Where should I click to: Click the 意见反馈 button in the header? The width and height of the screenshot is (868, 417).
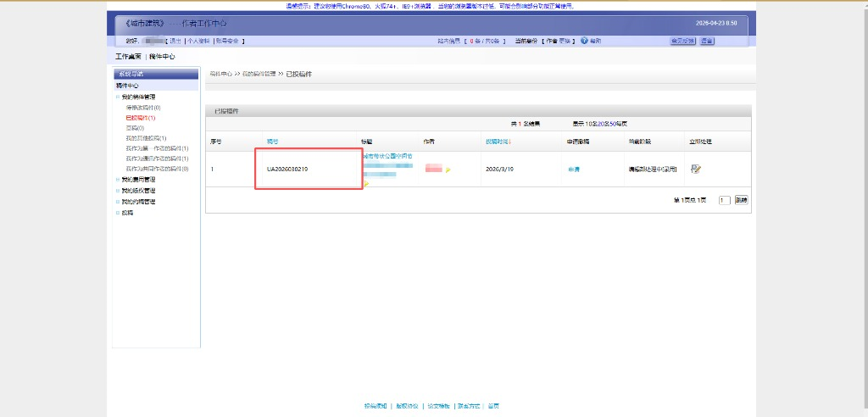(682, 41)
